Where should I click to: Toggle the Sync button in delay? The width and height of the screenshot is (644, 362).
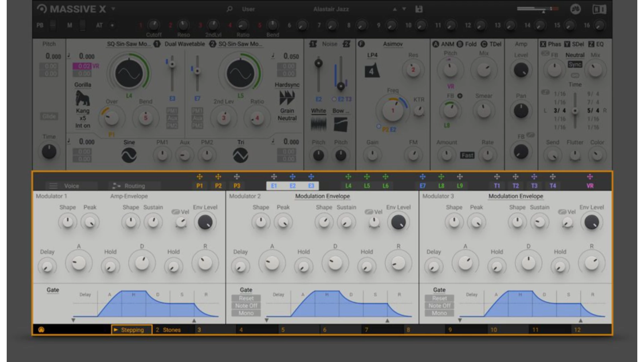click(x=575, y=64)
